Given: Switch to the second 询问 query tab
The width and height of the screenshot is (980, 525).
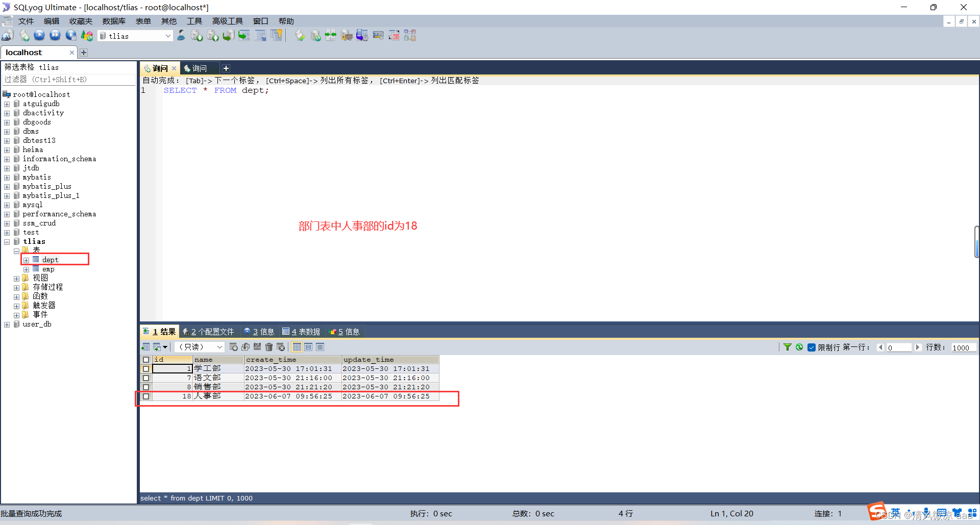Looking at the screenshot, I should (x=200, y=68).
